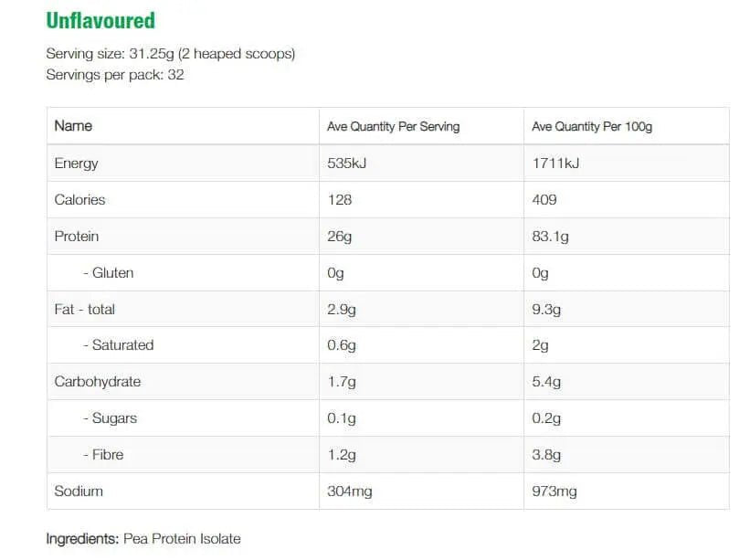Select the 1.2g fibre per serving value
Image resolution: width=750 pixels, height=560 pixels.
click(342, 455)
